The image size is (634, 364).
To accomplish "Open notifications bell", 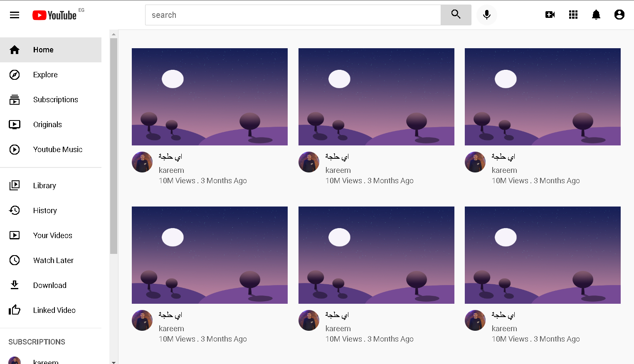I will (x=596, y=15).
